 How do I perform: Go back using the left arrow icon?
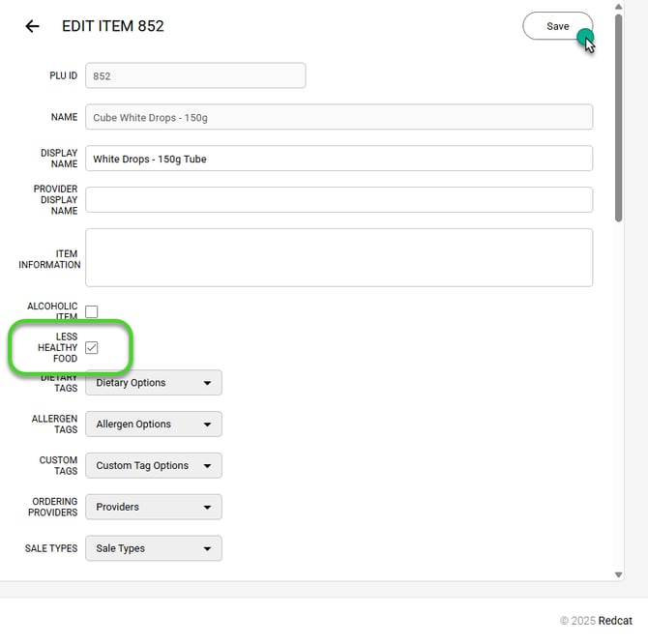[x=33, y=26]
